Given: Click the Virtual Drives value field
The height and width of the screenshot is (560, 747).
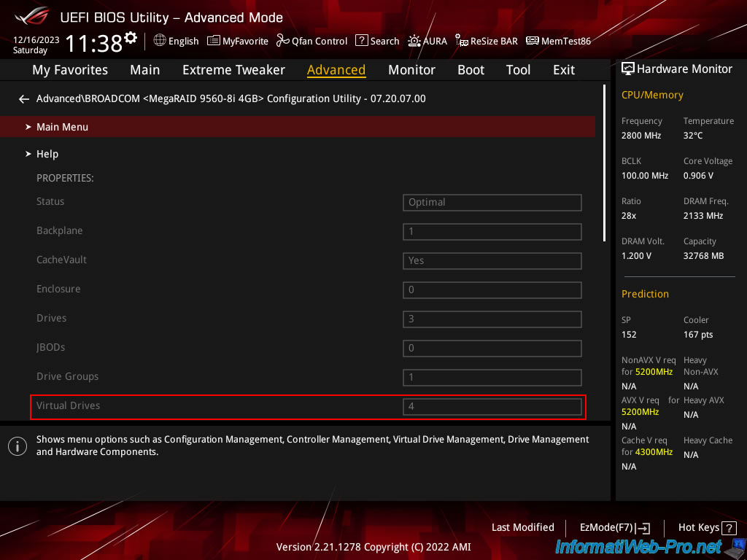Looking at the screenshot, I should [x=492, y=407].
